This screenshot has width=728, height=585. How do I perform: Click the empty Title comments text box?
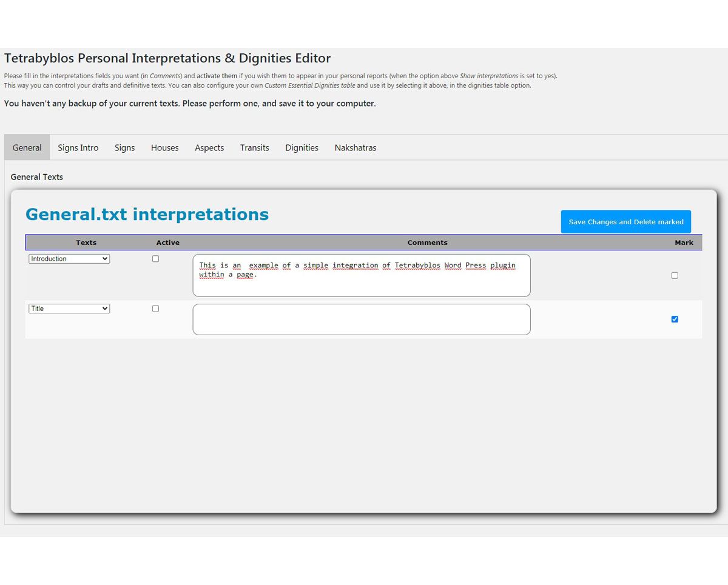pos(362,319)
